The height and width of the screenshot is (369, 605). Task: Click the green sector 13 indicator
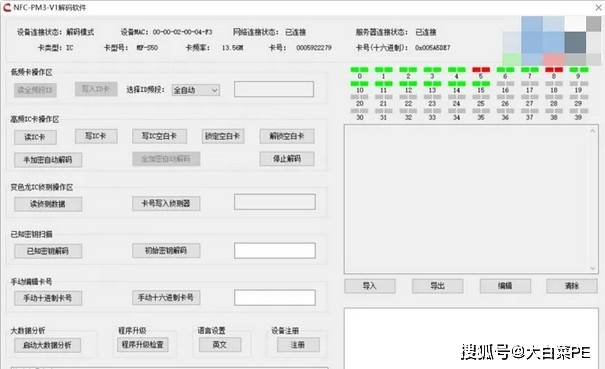[x=432, y=83]
